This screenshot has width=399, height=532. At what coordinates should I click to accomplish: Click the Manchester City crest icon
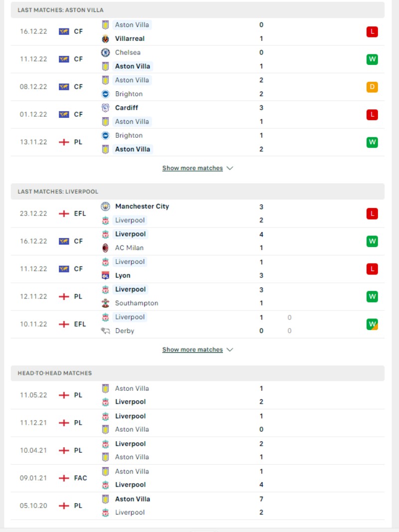(105, 206)
